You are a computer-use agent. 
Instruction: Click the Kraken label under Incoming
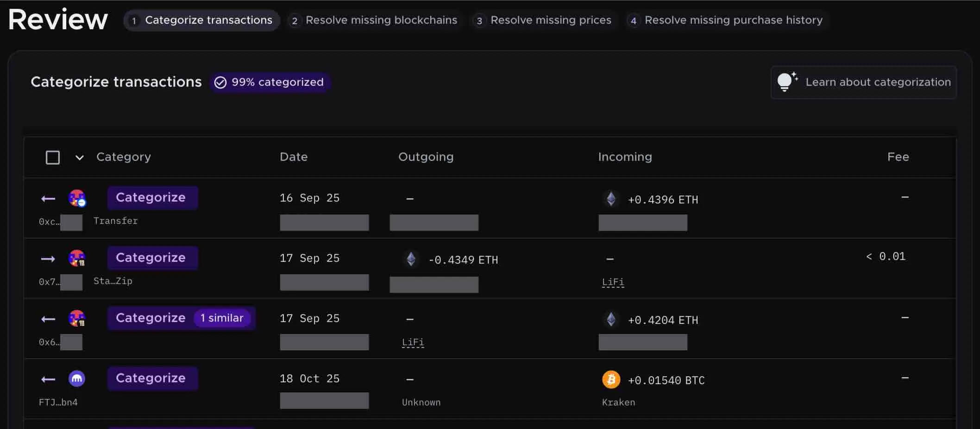click(619, 403)
